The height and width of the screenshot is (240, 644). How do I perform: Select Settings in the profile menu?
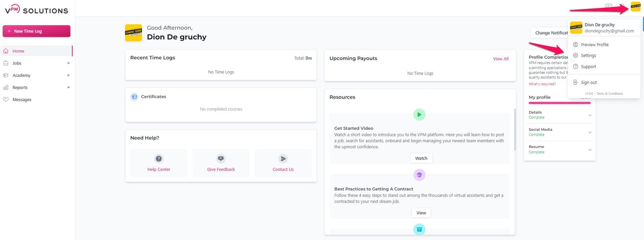[588, 55]
